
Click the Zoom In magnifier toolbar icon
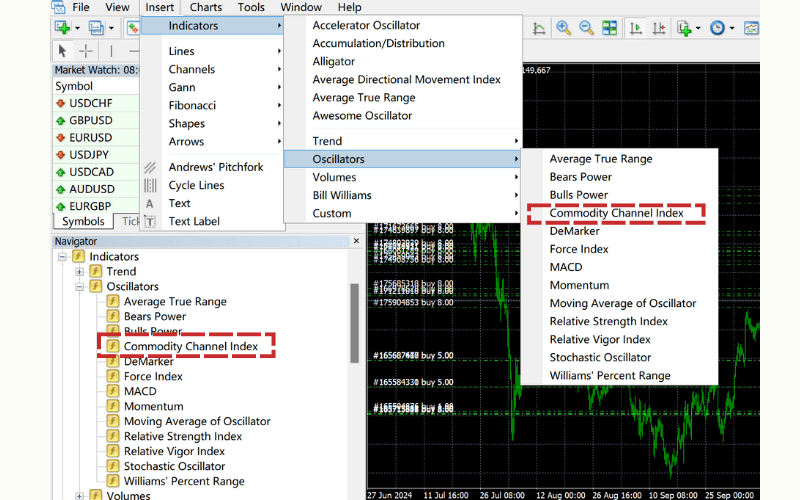tap(563, 29)
